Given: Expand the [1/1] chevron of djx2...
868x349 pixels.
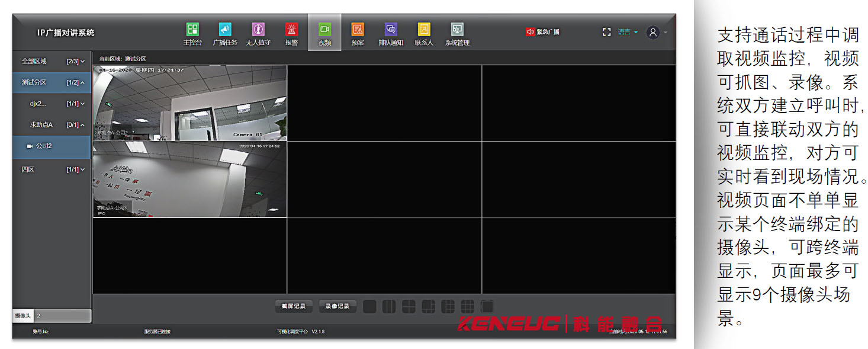Looking at the screenshot, I should (82, 104).
